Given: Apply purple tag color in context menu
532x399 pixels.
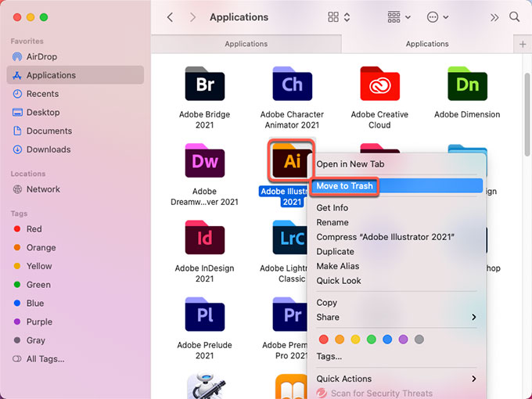Looking at the screenshot, I should click(403, 340).
